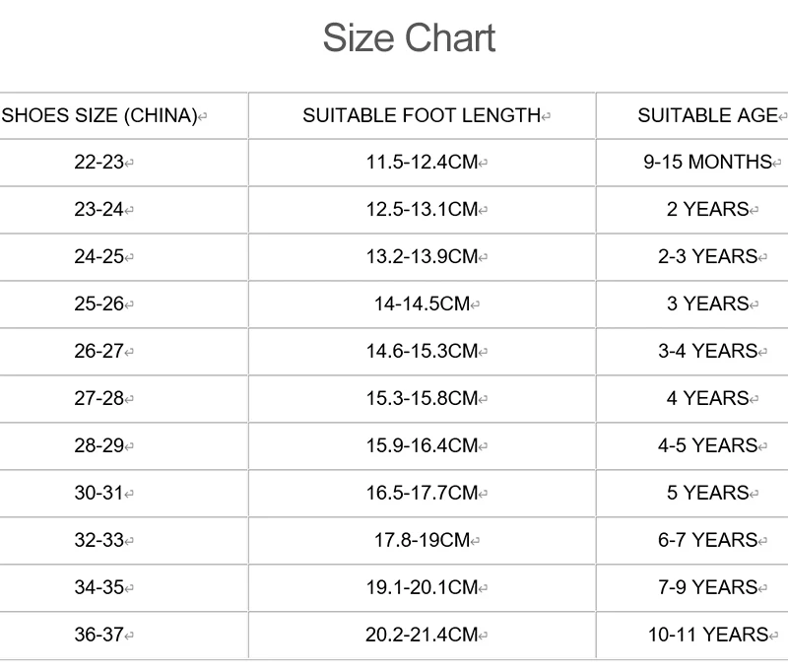The height and width of the screenshot is (672, 788).
Task: Click the 11.5-12.4CM foot length cell
Action: (422, 162)
